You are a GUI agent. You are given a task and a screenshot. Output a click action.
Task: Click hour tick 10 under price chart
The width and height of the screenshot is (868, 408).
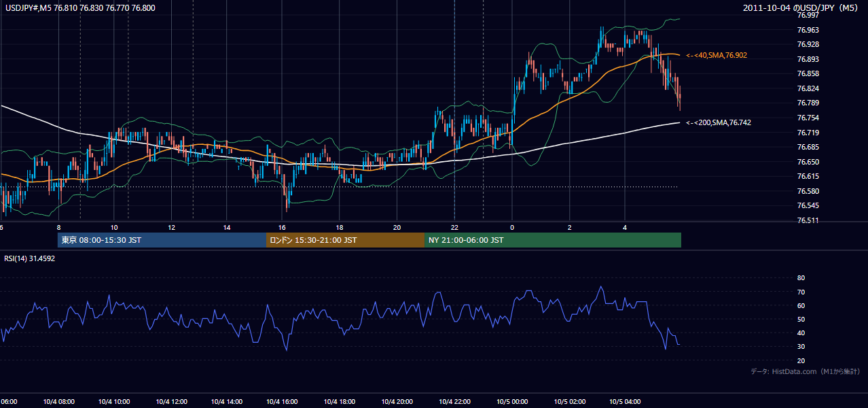[x=114, y=228]
